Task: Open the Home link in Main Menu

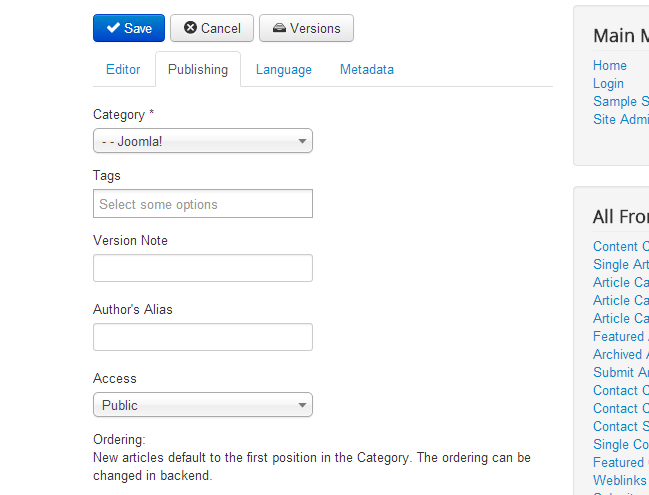Action: 610,66
